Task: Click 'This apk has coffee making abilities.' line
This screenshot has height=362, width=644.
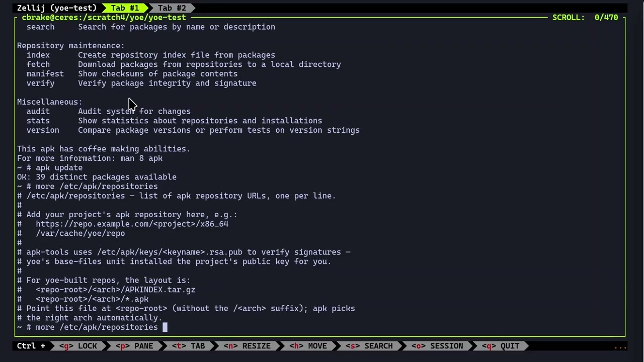Action: pyautogui.click(x=104, y=149)
